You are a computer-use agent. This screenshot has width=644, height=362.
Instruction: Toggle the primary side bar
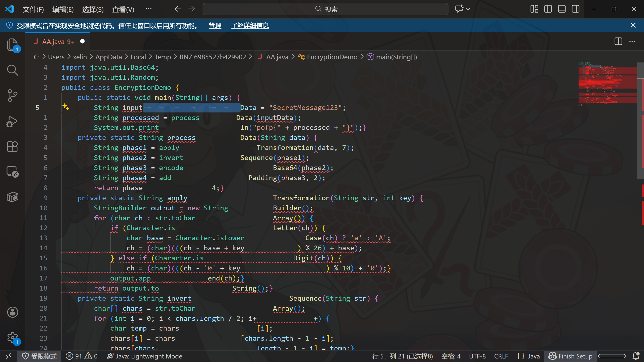[x=548, y=9]
